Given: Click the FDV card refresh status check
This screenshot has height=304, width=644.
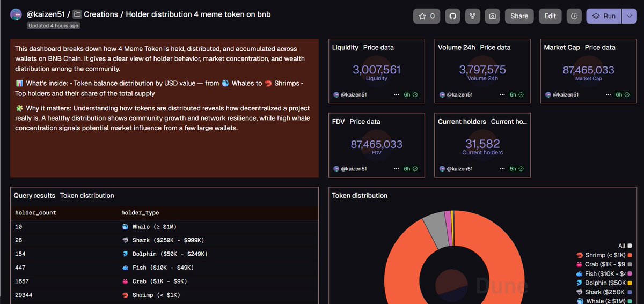Looking at the screenshot, I should [x=415, y=169].
